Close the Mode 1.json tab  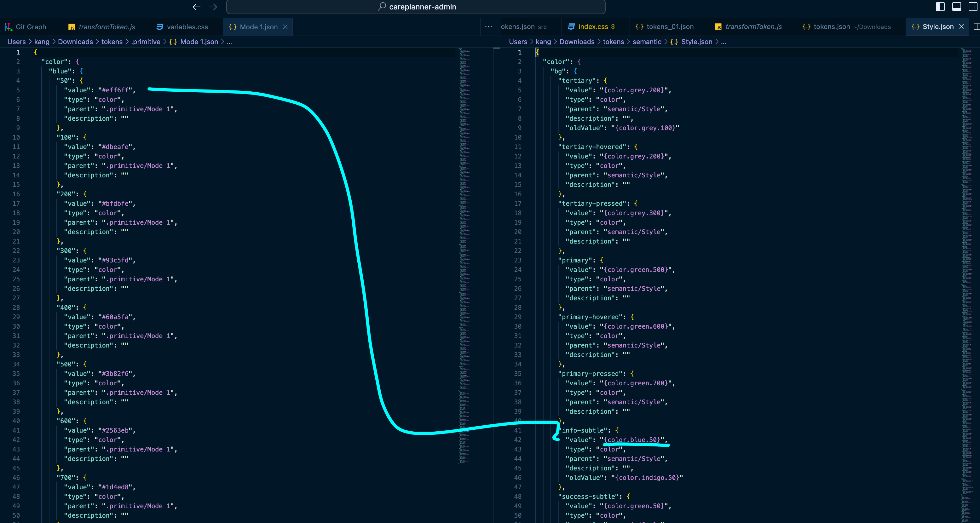point(285,27)
